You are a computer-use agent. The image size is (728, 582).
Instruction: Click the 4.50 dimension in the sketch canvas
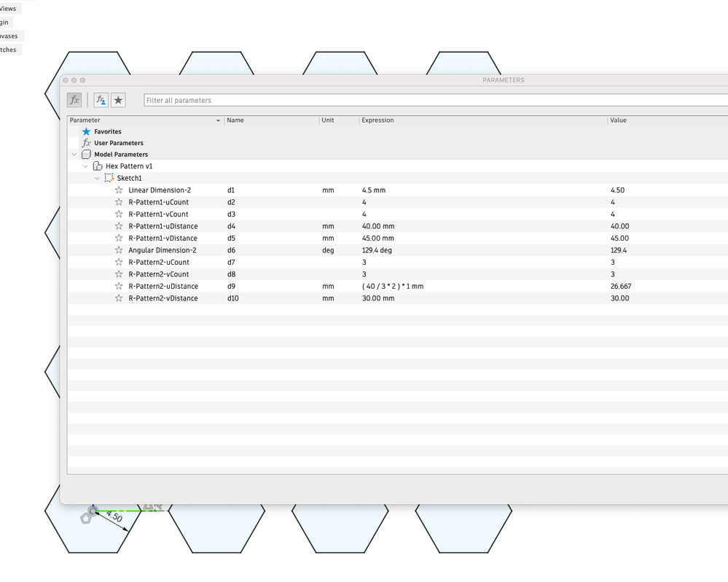(114, 516)
